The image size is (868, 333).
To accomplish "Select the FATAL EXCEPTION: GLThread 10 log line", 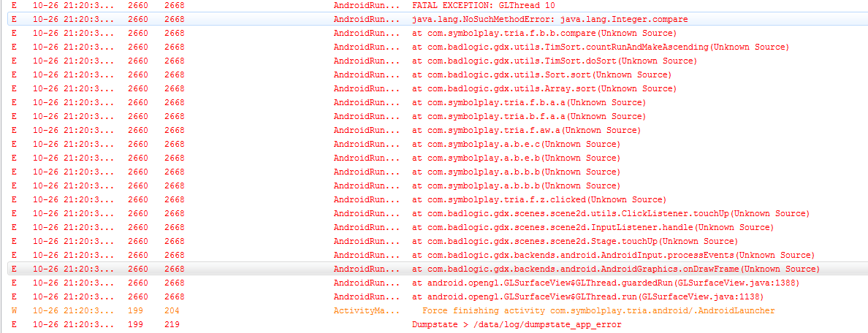I will pyautogui.click(x=479, y=5).
